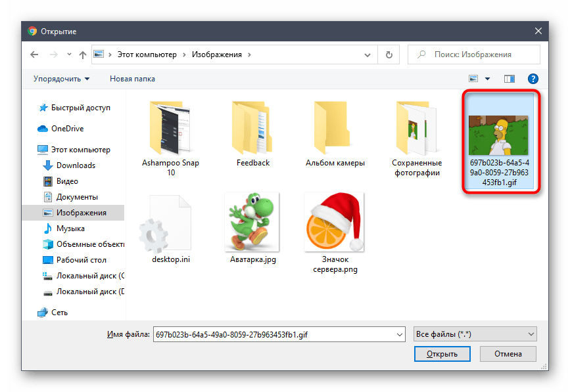This screenshot has height=392, width=570.
Task: Expand the file name history dropdown
Action: point(398,334)
